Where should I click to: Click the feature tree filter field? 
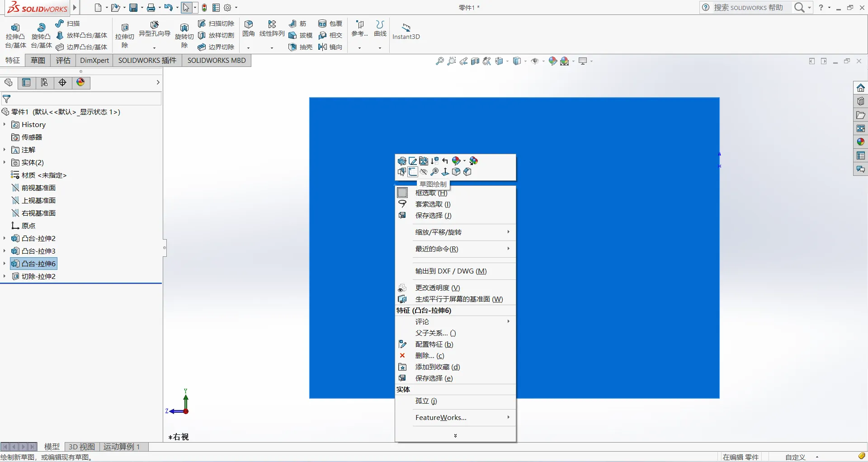81,99
